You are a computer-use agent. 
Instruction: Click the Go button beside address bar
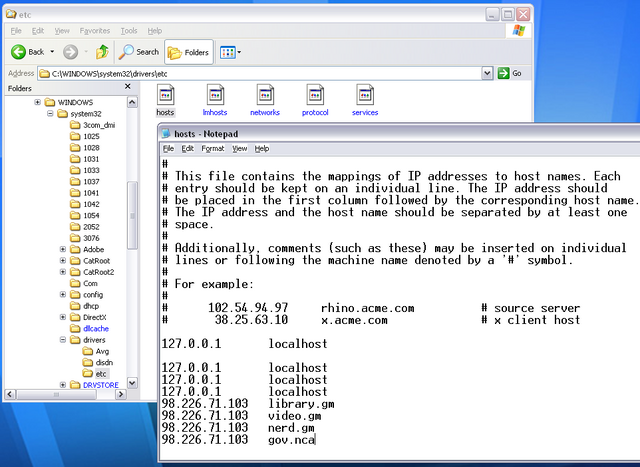coord(510,73)
